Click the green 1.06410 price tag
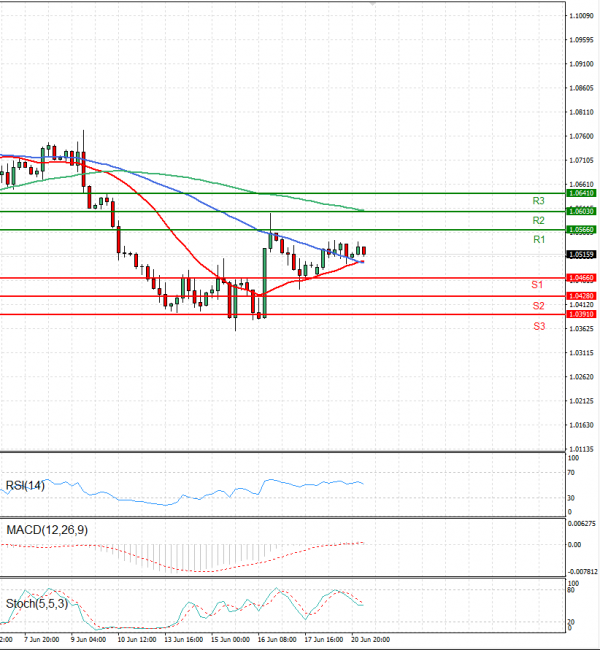 (x=581, y=193)
